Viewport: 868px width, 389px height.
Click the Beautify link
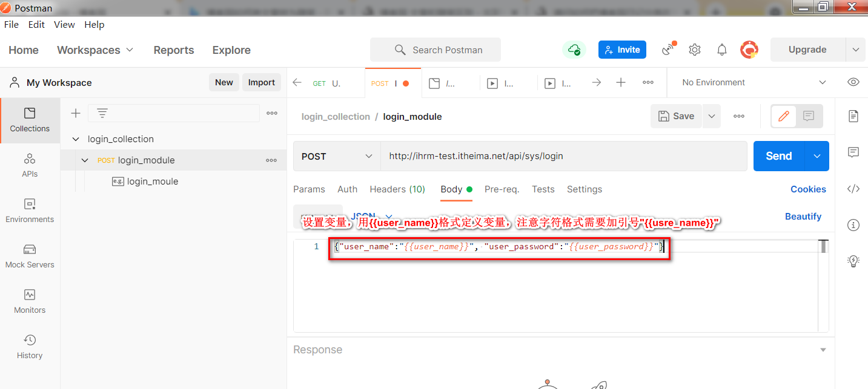tap(803, 216)
